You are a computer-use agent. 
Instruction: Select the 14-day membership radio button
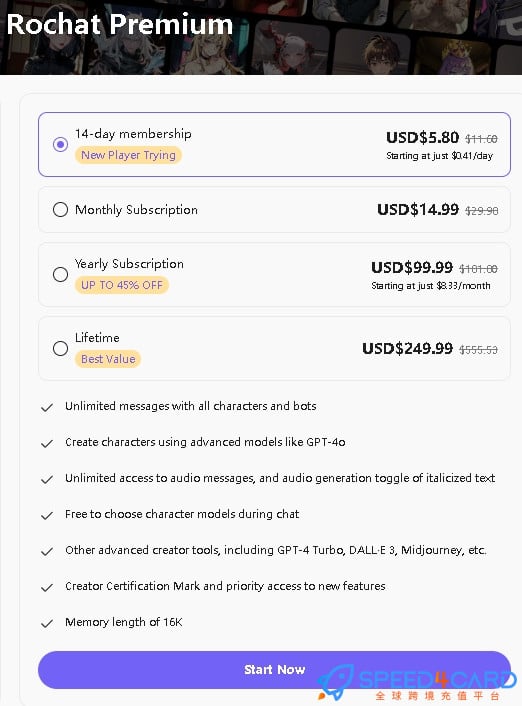tap(60, 145)
